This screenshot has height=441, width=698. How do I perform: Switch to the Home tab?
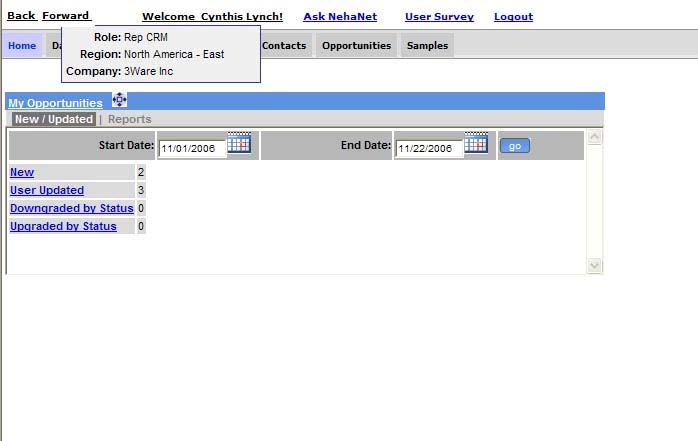point(21,46)
